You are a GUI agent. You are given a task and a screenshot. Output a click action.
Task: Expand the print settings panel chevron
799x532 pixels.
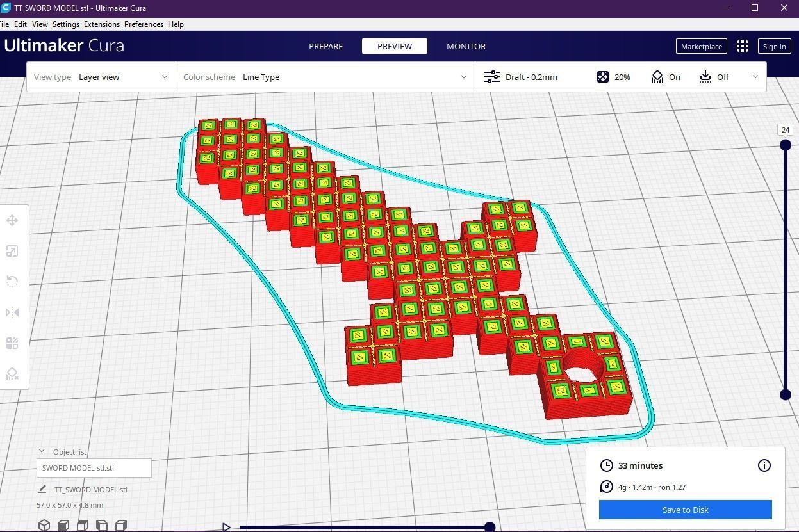pyautogui.click(x=755, y=77)
